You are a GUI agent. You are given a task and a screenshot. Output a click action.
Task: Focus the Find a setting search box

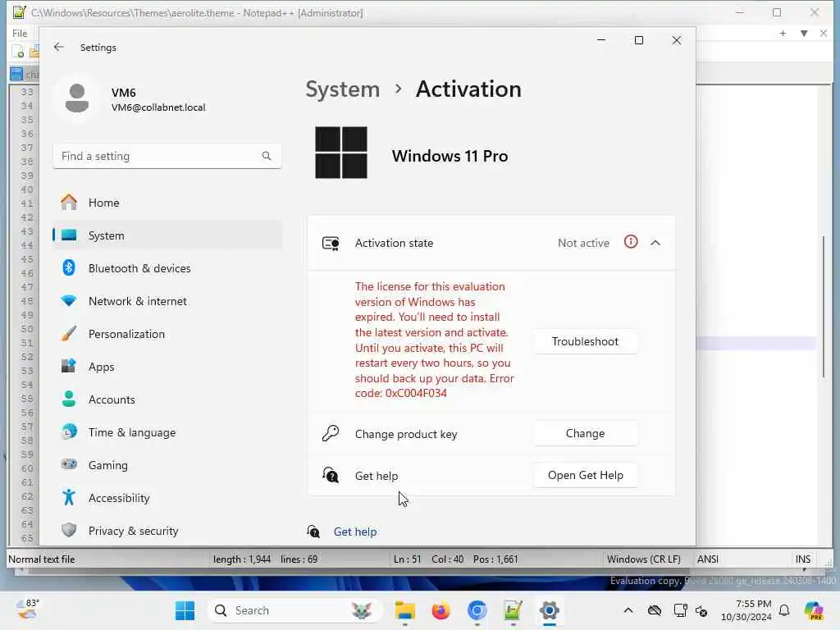coord(167,156)
